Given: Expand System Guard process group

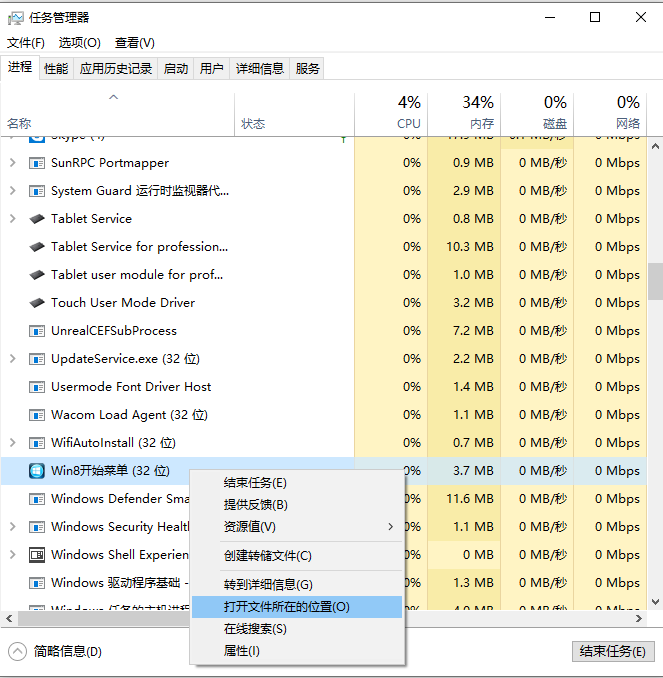Looking at the screenshot, I should coord(13,191).
